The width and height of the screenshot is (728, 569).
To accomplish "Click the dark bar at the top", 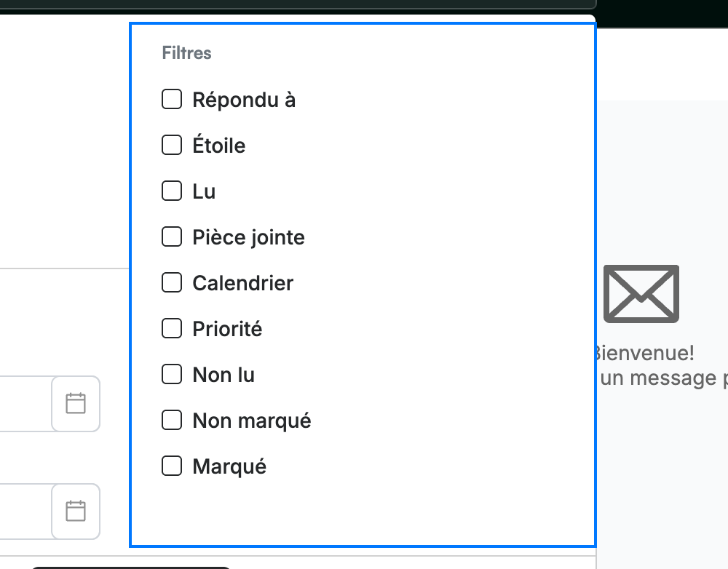I will tap(297, 4).
